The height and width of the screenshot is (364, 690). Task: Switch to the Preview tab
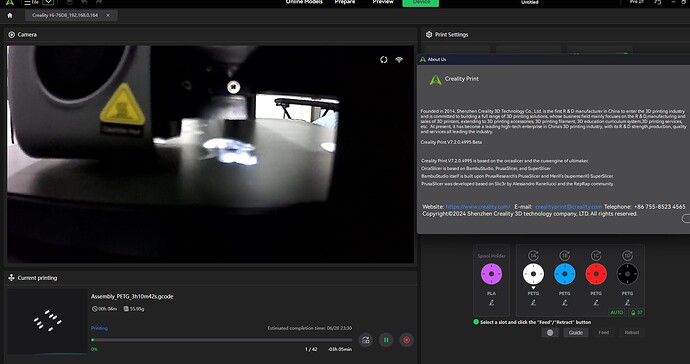383,2
